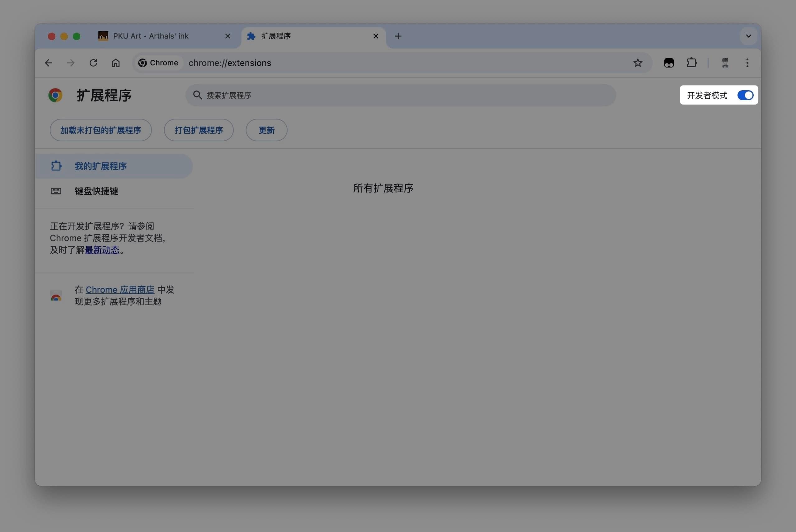Viewport: 796px width, 532px height.
Task: Open the extensions puzzle icon menu
Action: pyautogui.click(x=691, y=63)
